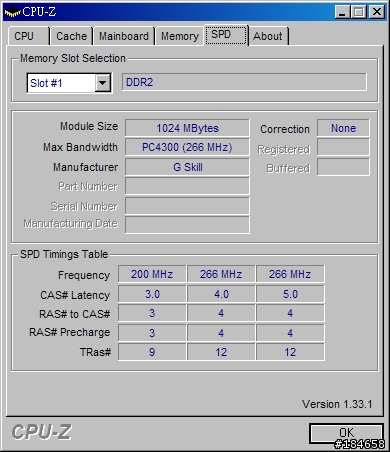The height and width of the screenshot is (452, 390).
Task: Click the Manufacturer label
Action: (x=86, y=167)
